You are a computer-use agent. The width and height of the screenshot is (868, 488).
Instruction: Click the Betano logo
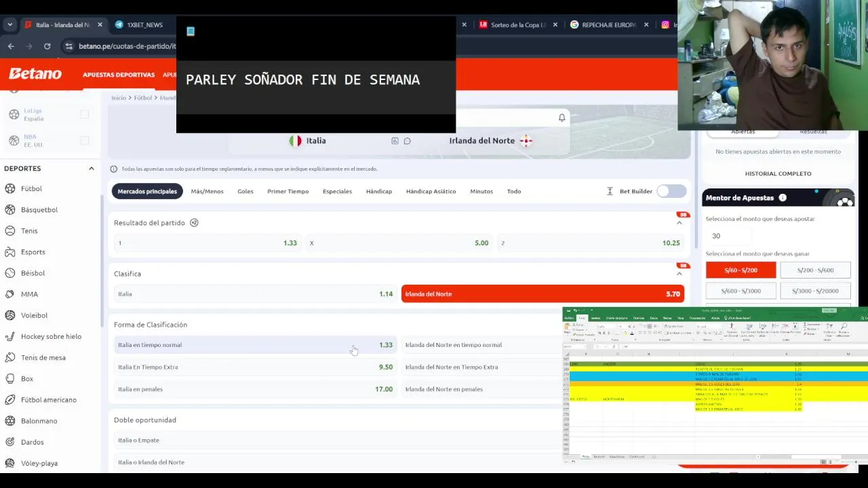tap(35, 74)
